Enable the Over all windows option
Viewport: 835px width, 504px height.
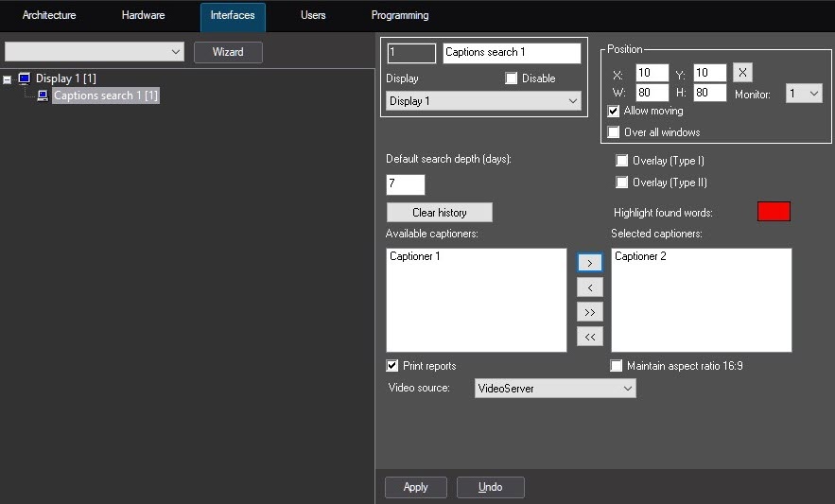pos(614,132)
